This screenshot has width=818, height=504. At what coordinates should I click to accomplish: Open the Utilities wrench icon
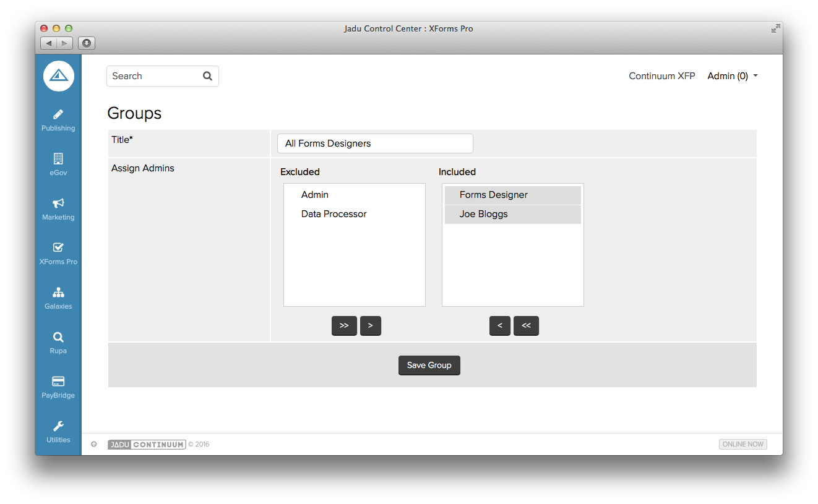click(58, 426)
